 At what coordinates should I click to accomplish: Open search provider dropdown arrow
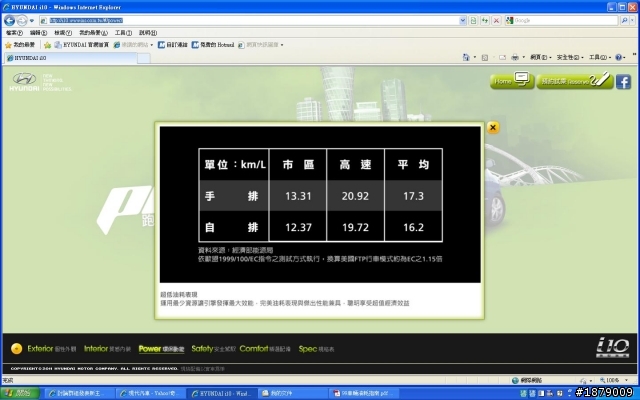point(632,20)
